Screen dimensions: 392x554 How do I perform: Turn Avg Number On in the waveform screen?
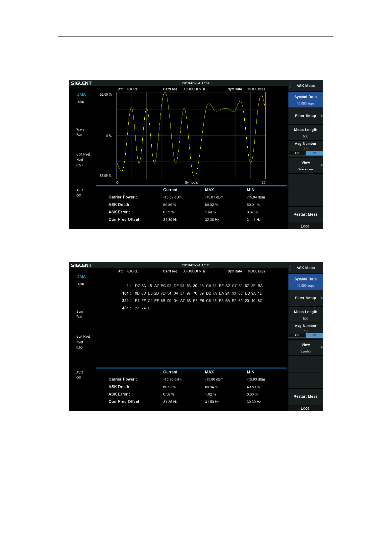tap(297, 153)
